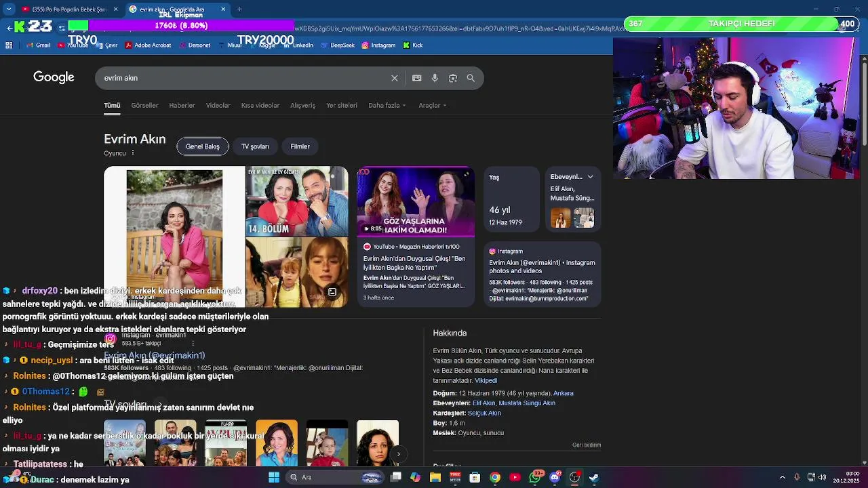Open the Adobe Acrobat bookmark
The height and width of the screenshot is (488, 868).
click(x=148, y=45)
